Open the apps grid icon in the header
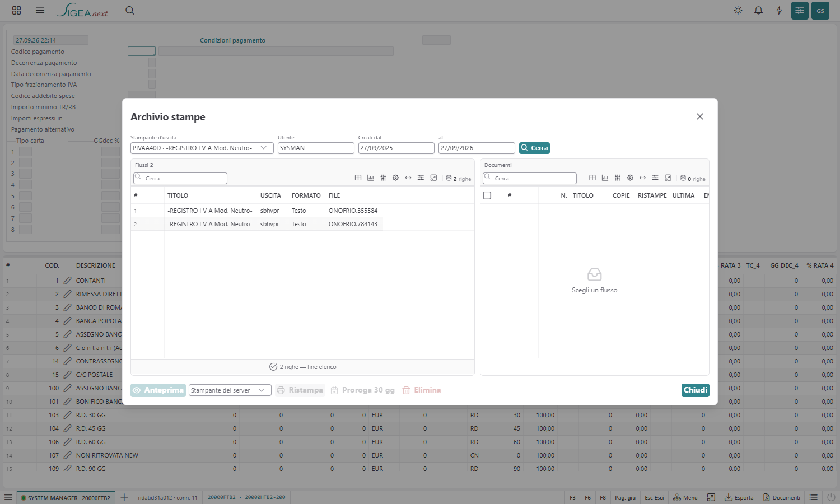The width and height of the screenshot is (840, 504). tap(16, 11)
